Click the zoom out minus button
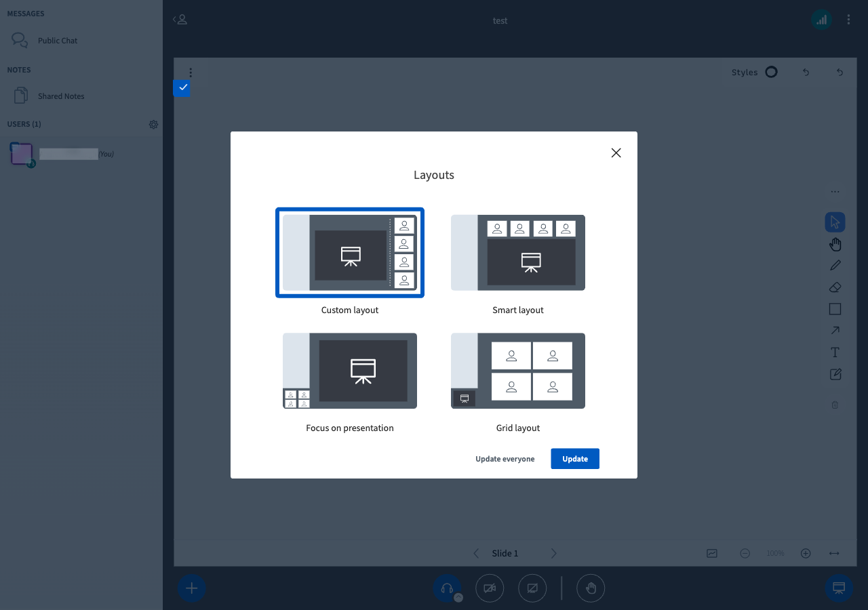 pyautogui.click(x=745, y=553)
